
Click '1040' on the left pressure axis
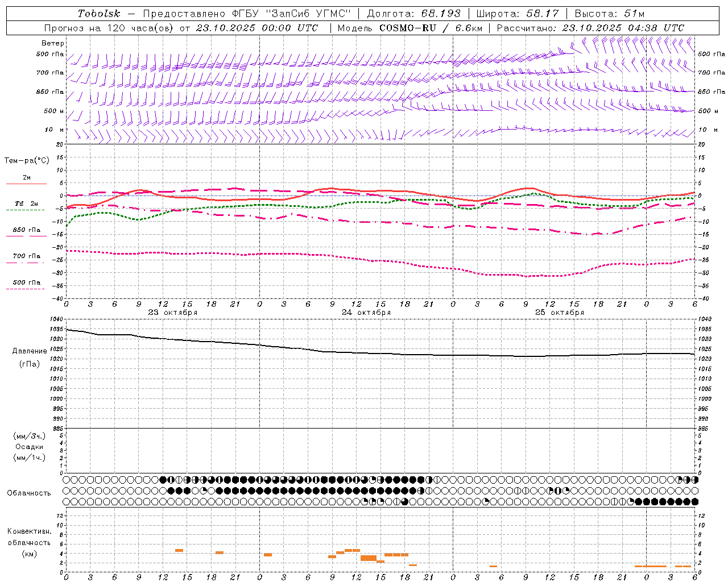tap(55, 319)
